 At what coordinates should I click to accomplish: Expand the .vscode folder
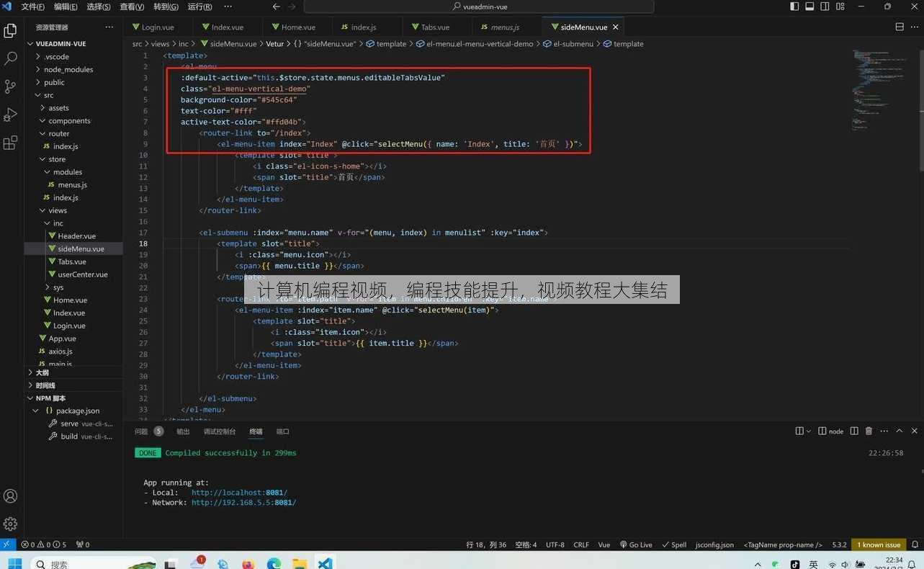coord(56,56)
